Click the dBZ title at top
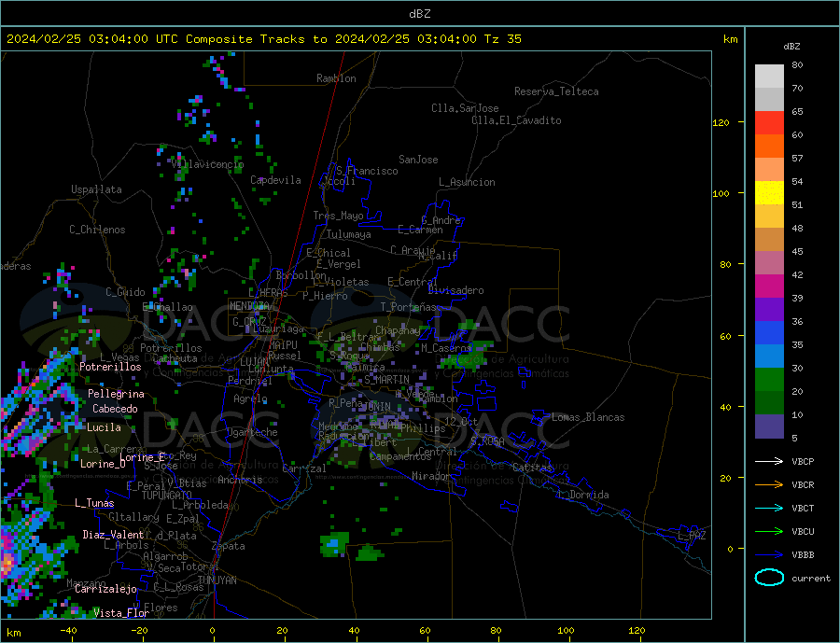 (419, 14)
